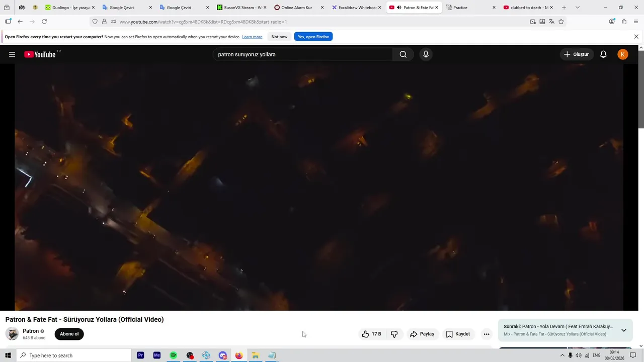Show hidden system tray icons
This screenshot has width=644, height=362.
[x=562, y=355]
